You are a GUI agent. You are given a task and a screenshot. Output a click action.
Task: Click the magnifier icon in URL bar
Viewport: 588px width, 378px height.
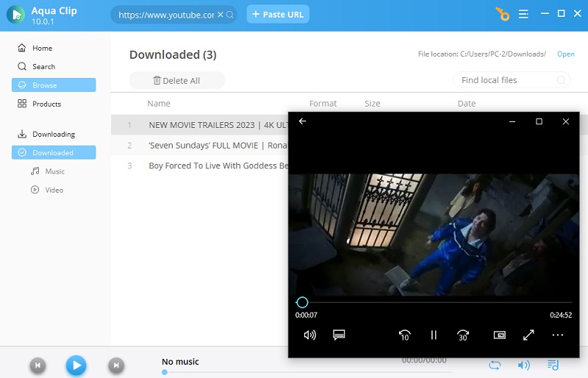tap(230, 15)
